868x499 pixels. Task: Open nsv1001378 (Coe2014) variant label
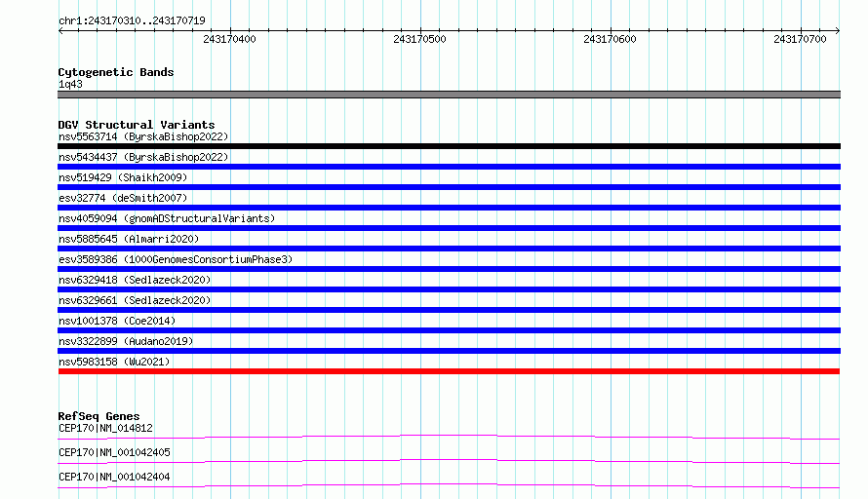(117, 321)
